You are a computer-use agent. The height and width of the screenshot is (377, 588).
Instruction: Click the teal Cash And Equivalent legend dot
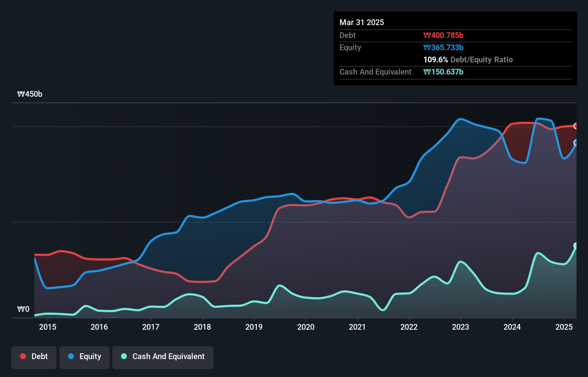point(123,356)
